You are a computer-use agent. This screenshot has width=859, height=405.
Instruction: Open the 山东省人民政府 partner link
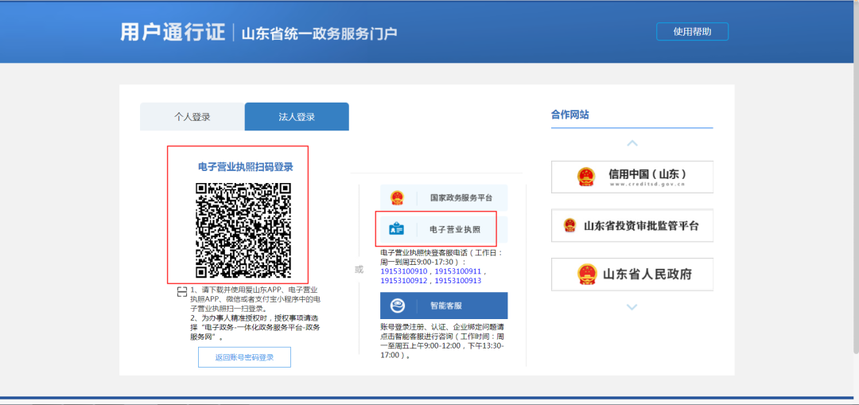[x=632, y=274]
